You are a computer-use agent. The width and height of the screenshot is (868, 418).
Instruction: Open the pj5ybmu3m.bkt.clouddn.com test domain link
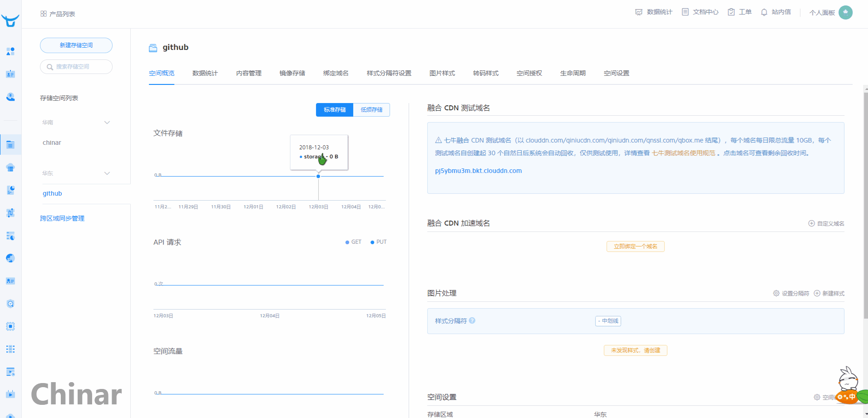pos(478,171)
